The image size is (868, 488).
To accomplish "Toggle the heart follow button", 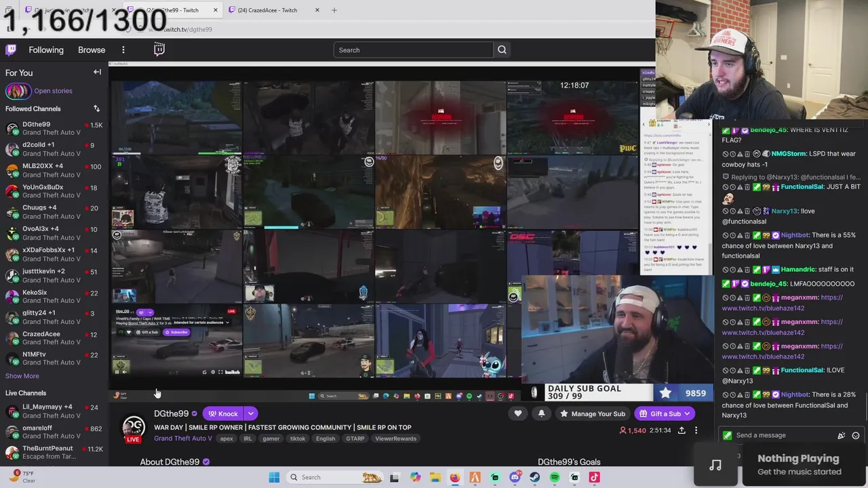I will click(518, 413).
